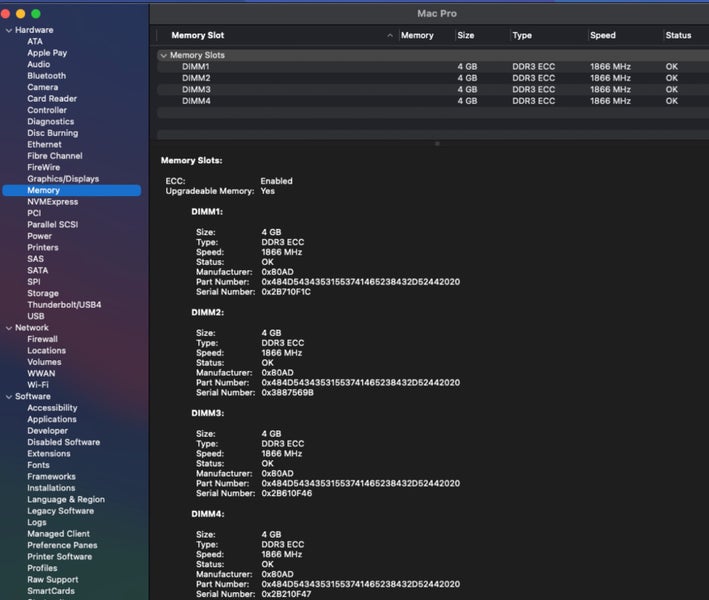709x600 pixels.
Task: Open Extensions under Software
Action: point(49,454)
